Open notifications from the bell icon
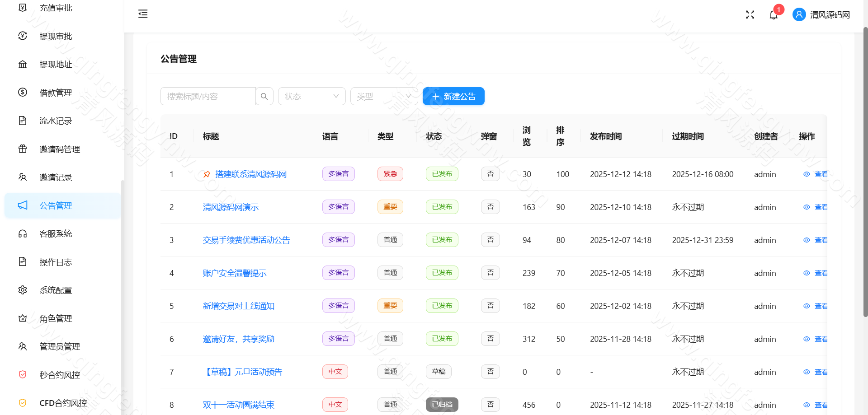Viewport: 868px width, 415px height. [x=773, y=14]
